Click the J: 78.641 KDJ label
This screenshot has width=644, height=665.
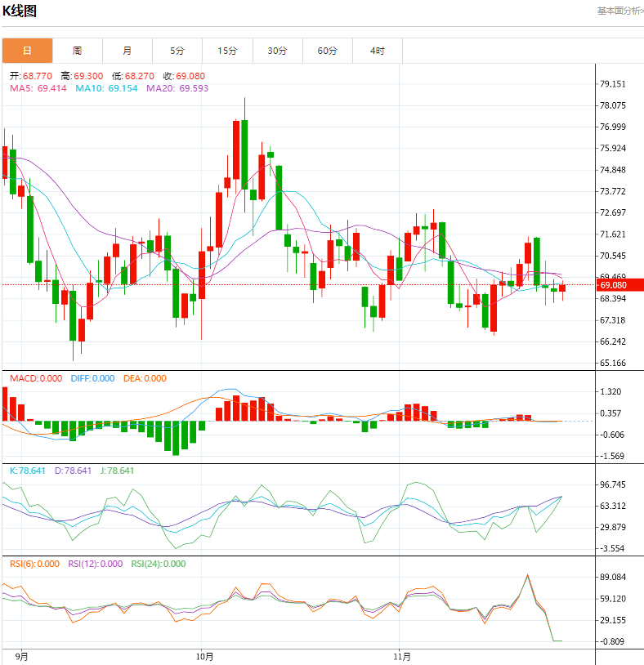[x=117, y=471]
